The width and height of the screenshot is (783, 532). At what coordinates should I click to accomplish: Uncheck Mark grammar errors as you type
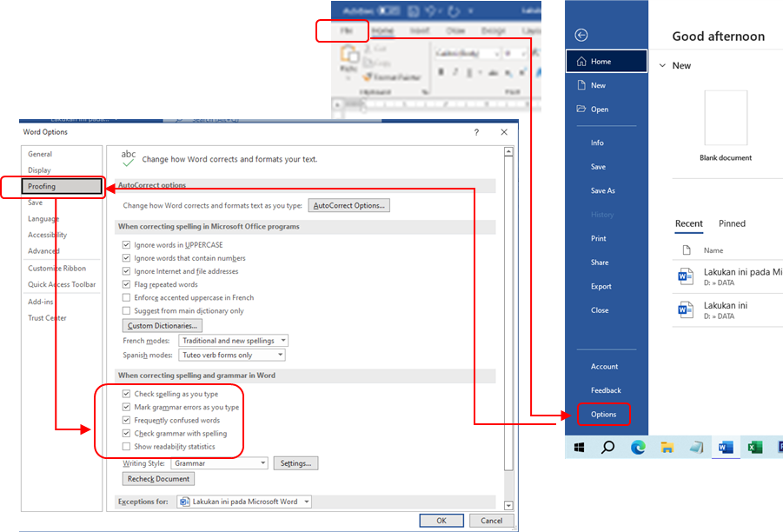pyautogui.click(x=126, y=407)
